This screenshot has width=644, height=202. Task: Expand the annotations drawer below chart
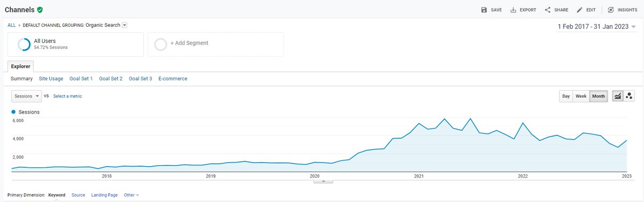click(323, 181)
